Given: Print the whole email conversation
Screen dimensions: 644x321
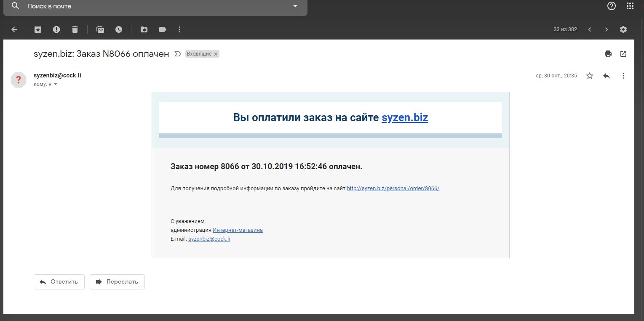Looking at the screenshot, I should (x=608, y=54).
